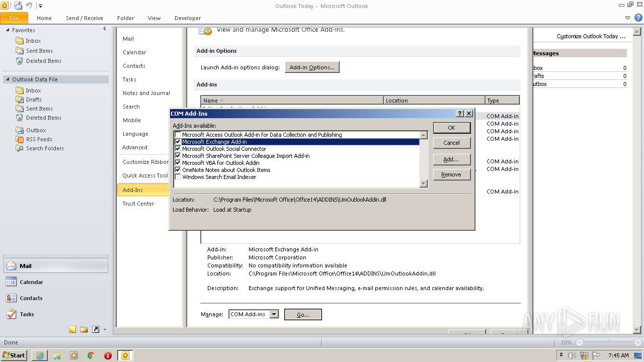Screen dimensions: 644x362
Task: Uncheck OneNote Notes about Outlook Items
Action: point(178,170)
